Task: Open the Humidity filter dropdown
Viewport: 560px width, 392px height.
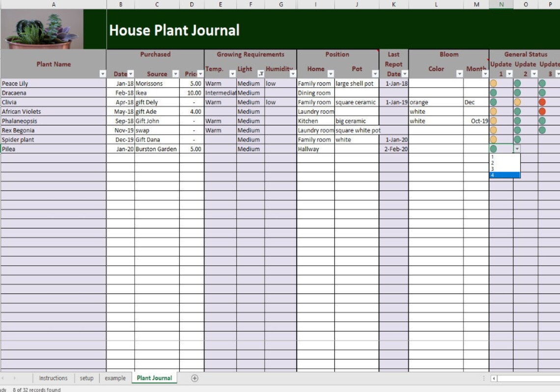Action: click(292, 74)
